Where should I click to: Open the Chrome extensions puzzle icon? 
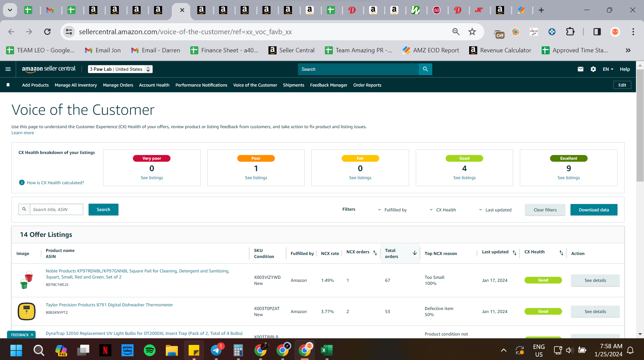coord(570,32)
